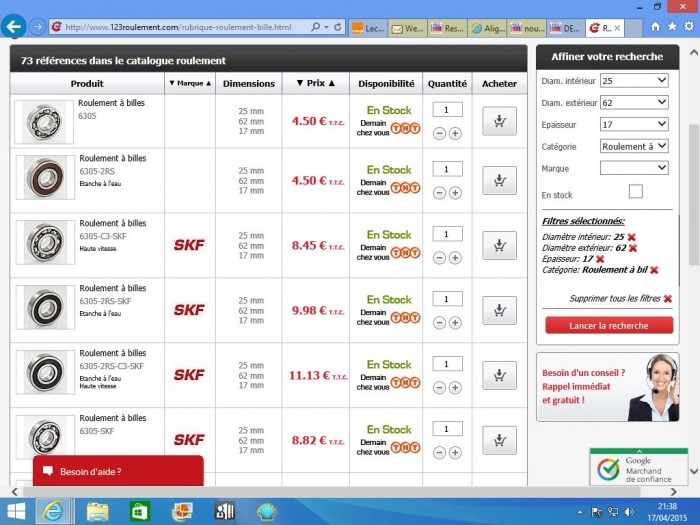Remove the Diamètre intérieur 25 filter
Screen dimensions: 700x525
click(x=632, y=236)
